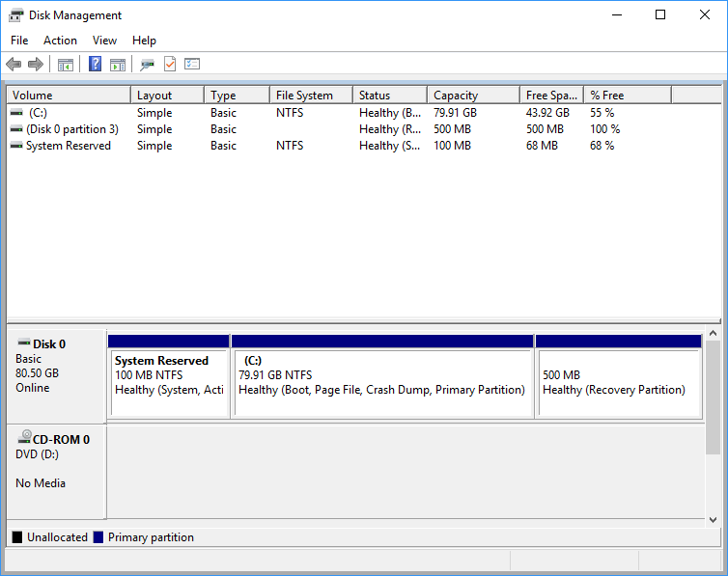Click the blue Primary partition legend swatch

point(98,537)
